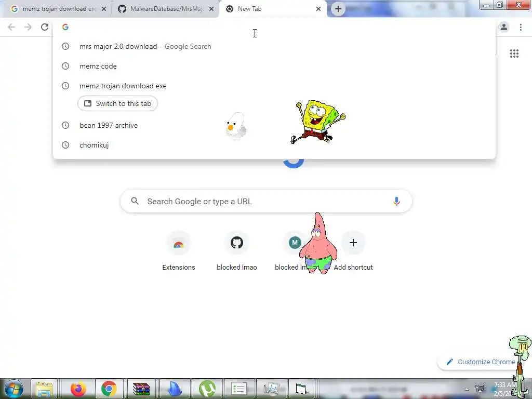532x399 pixels.
Task: Open WinRAR from the taskbar
Action: tap(141, 389)
